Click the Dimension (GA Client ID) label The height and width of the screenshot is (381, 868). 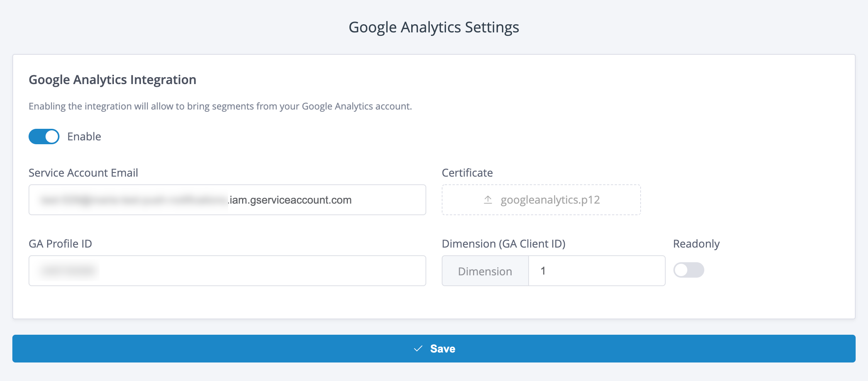(504, 244)
